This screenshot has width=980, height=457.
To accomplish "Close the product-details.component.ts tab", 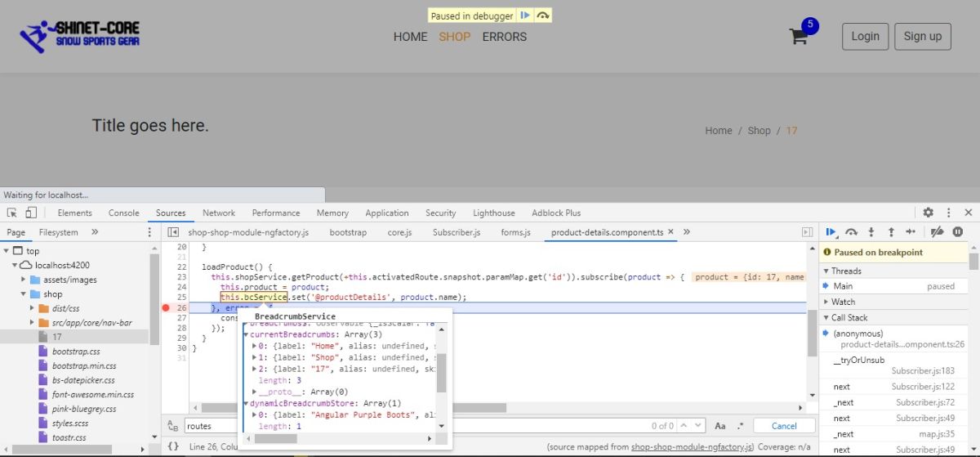I will coord(672,232).
